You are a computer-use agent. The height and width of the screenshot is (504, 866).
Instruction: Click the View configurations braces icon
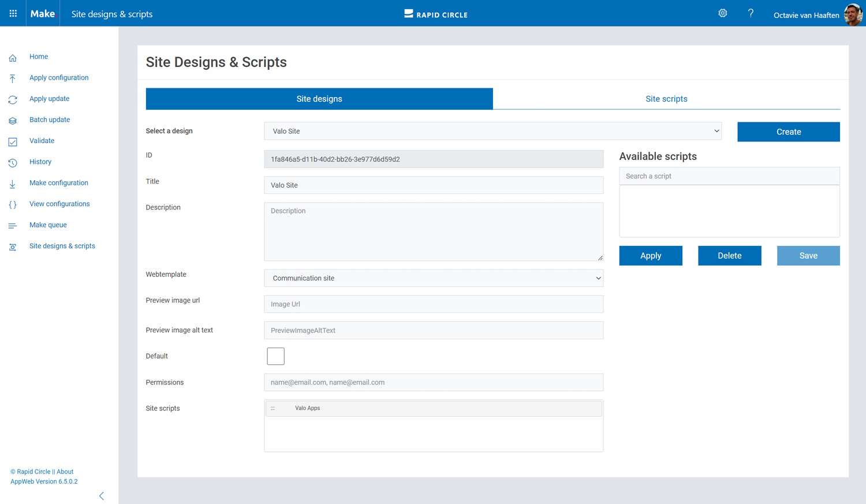[x=13, y=205]
